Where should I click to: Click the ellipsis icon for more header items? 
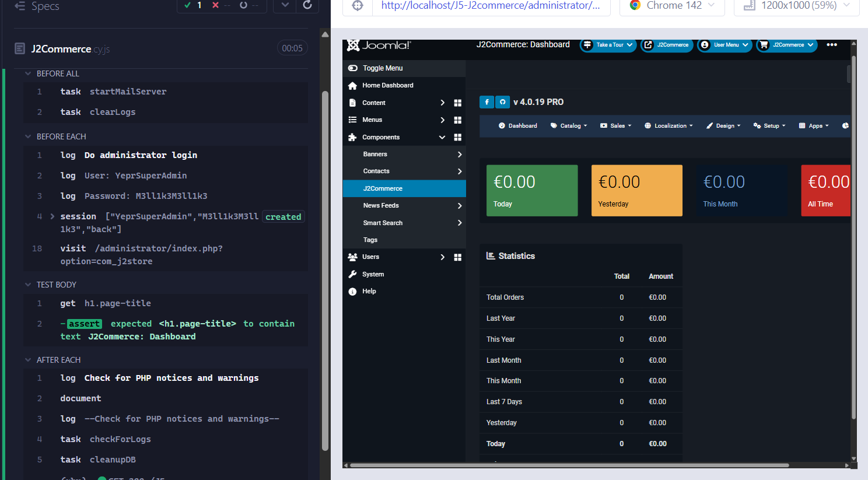coord(832,44)
